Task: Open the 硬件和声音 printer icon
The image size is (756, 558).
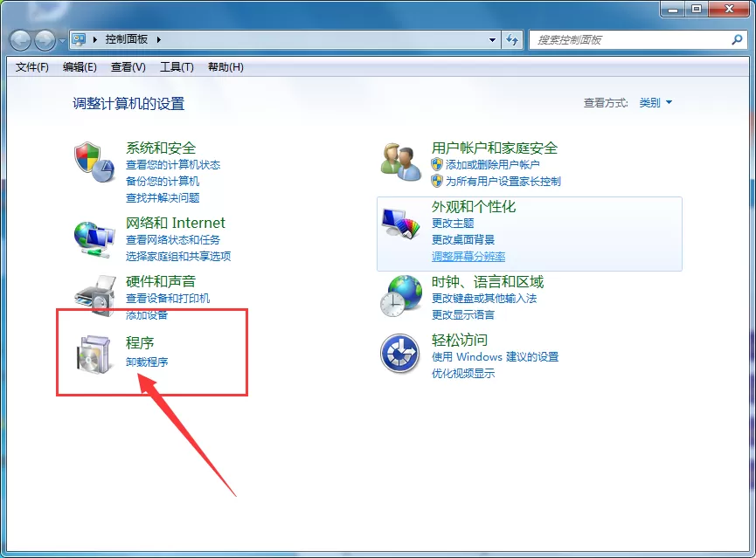Action: [x=95, y=295]
